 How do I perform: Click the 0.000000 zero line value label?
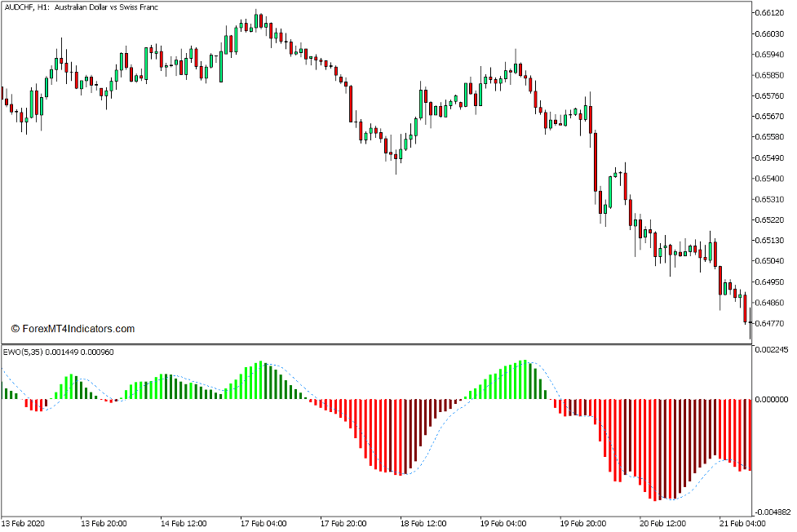pyautogui.click(x=772, y=400)
